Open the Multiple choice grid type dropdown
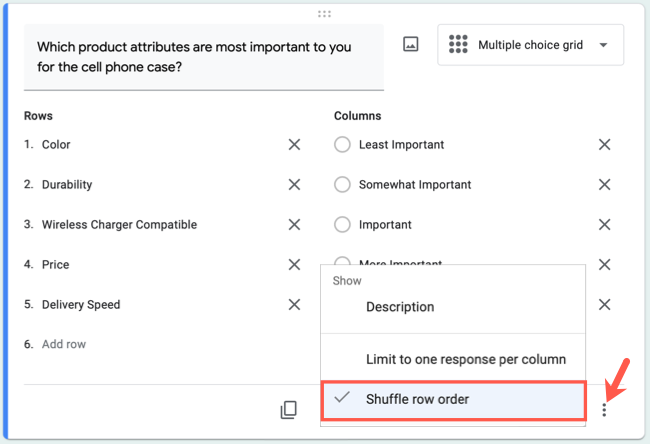650x444 pixels. (530, 45)
